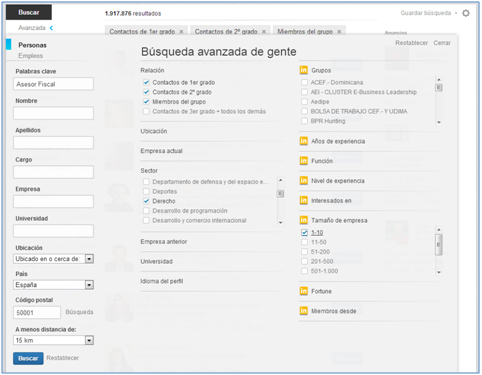This screenshot has width=482, height=375.
Task: Click Guardar búsqueda link
Action: (x=426, y=13)
